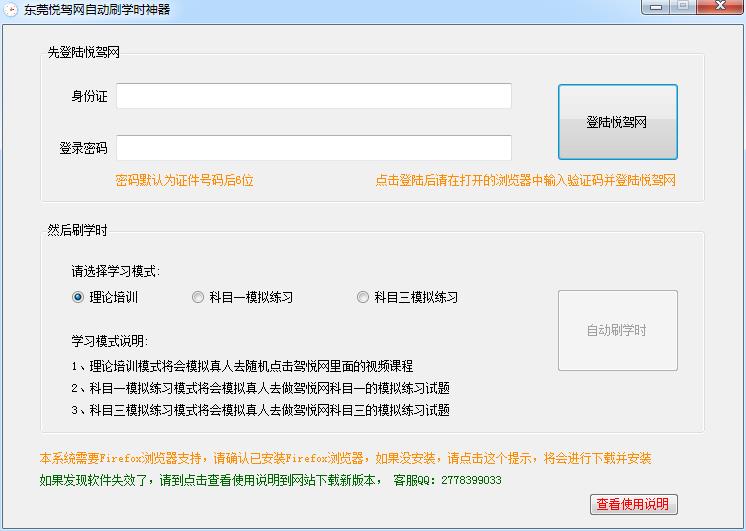
Task: Click the maximize button in the title bar
Action: 683,6
